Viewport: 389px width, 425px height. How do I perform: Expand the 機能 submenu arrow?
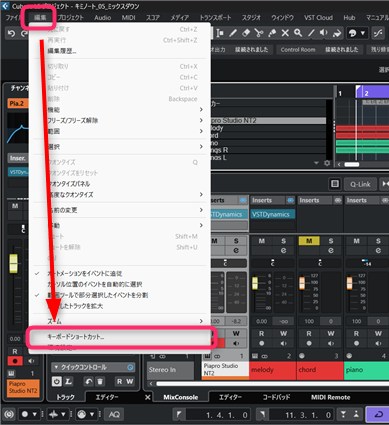click(201, 109)
